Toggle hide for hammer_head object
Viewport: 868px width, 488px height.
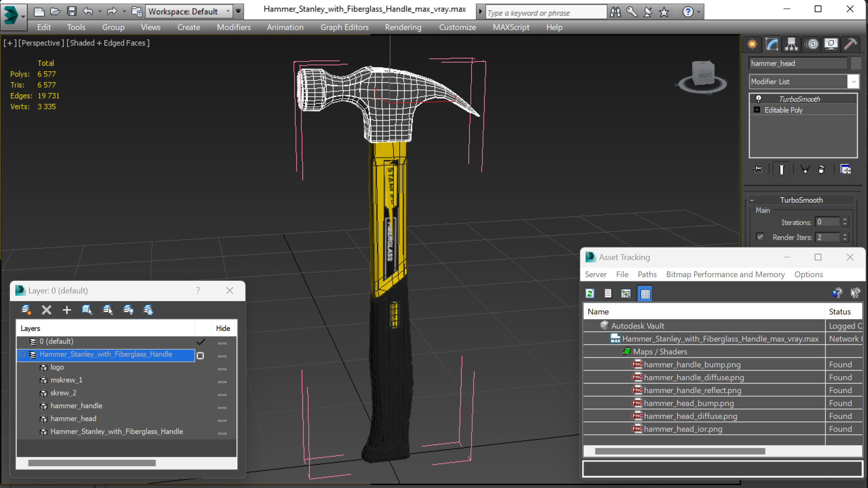coord(222,420)
